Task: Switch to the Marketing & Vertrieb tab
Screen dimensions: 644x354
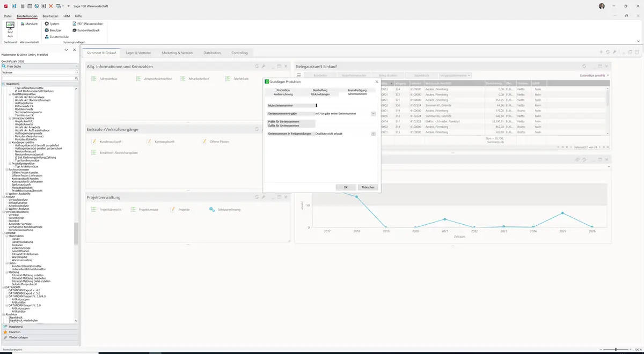Action: pyautogui.click(x=177, y=53)
